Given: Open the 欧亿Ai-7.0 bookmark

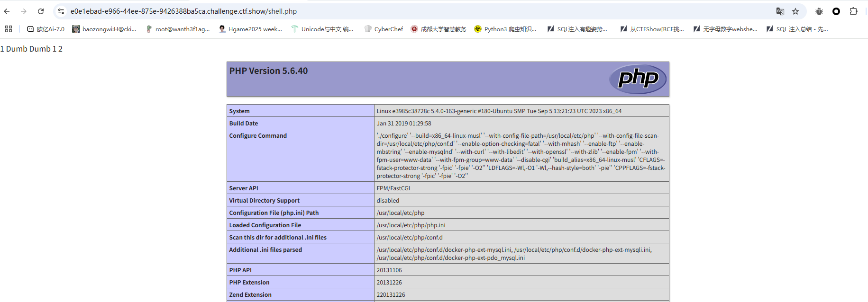Looking at the screenshot, I should 46,29.
